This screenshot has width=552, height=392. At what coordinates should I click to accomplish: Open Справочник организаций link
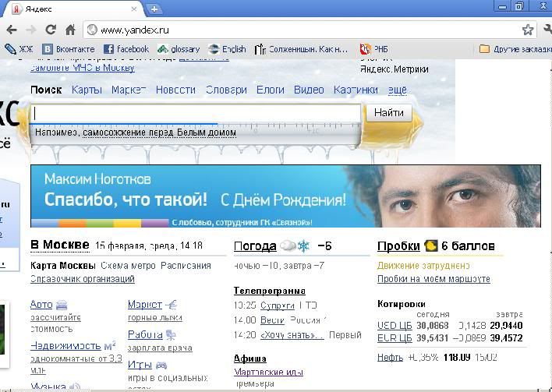(x=83, y=279)
